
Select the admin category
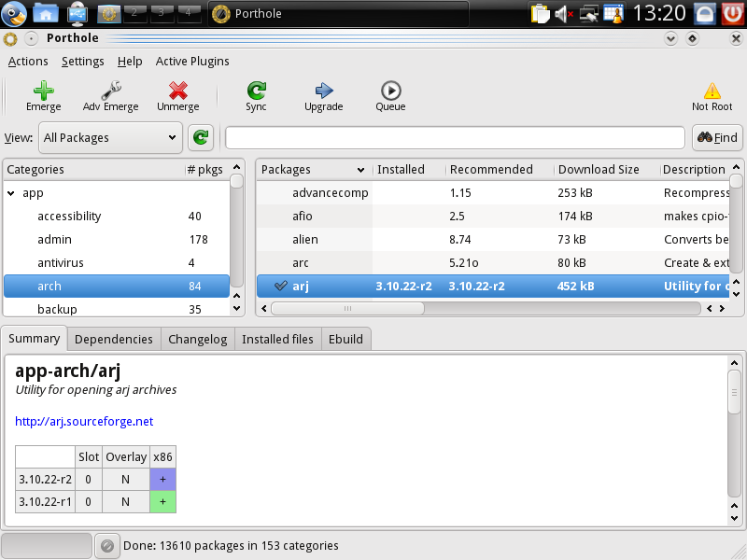[117, 240]
